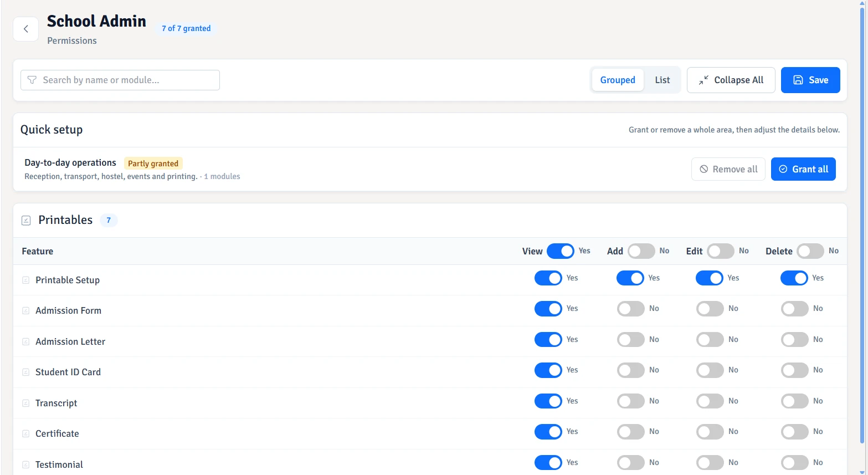Click the 'Transcript' feature name
The image size is (868, 475).
point(56,404)
